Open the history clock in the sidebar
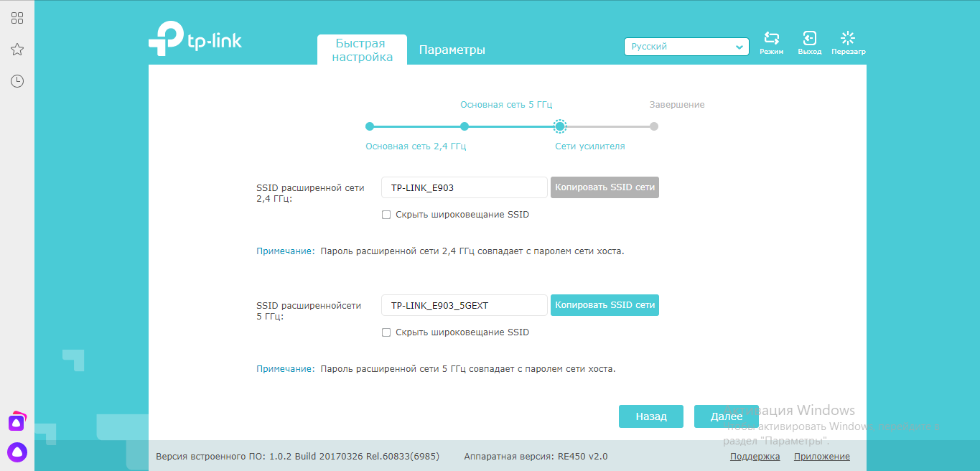The width and height of the screenshot is (980, 471). pyautogui.click(x=17, y=81)
